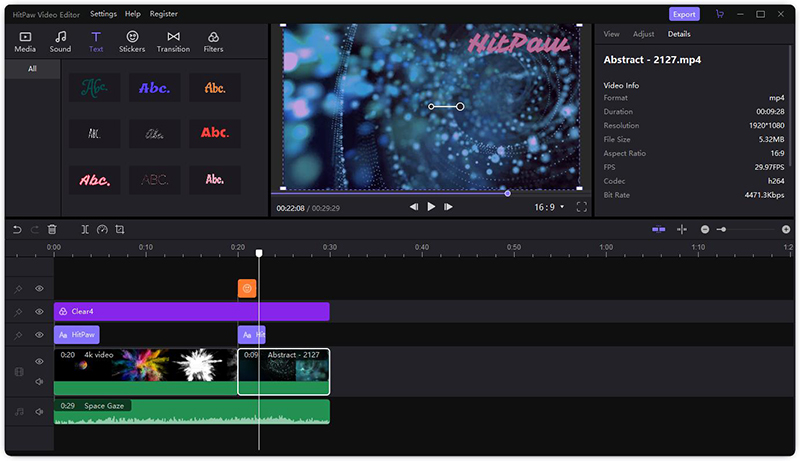
Task: Select the first HitPaw text clip
Action: click(x=77, y=335)
